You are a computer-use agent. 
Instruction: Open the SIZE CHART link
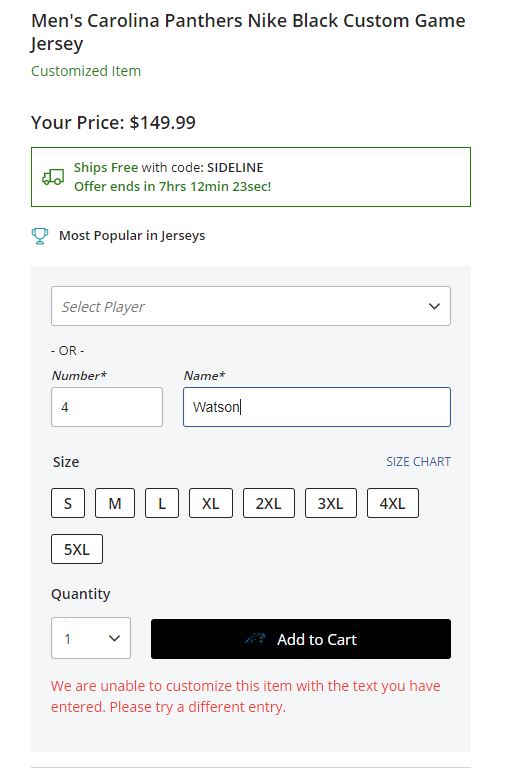[x=418, y=462]
